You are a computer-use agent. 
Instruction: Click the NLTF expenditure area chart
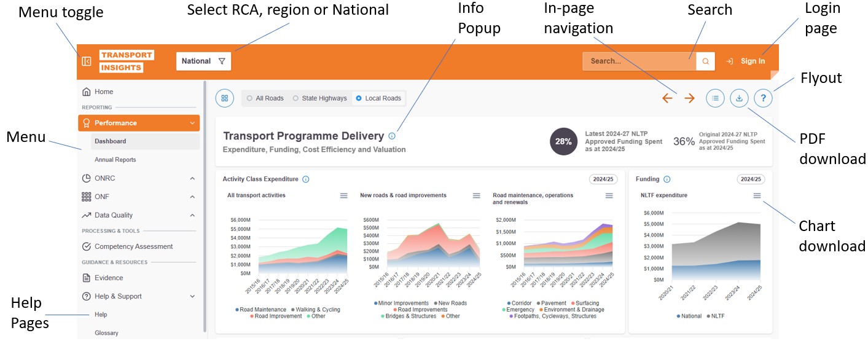(x=716, y=251)
